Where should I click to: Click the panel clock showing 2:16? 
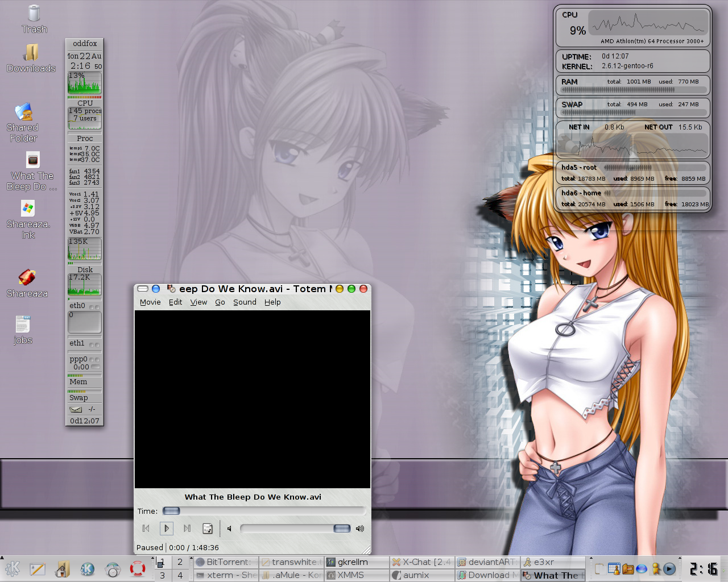[x=704, y=569]
